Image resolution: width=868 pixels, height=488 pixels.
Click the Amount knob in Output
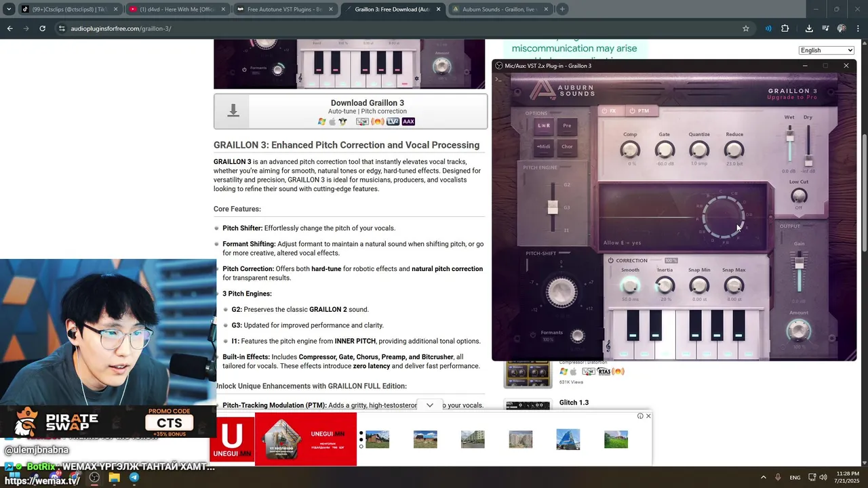point(799,331)
